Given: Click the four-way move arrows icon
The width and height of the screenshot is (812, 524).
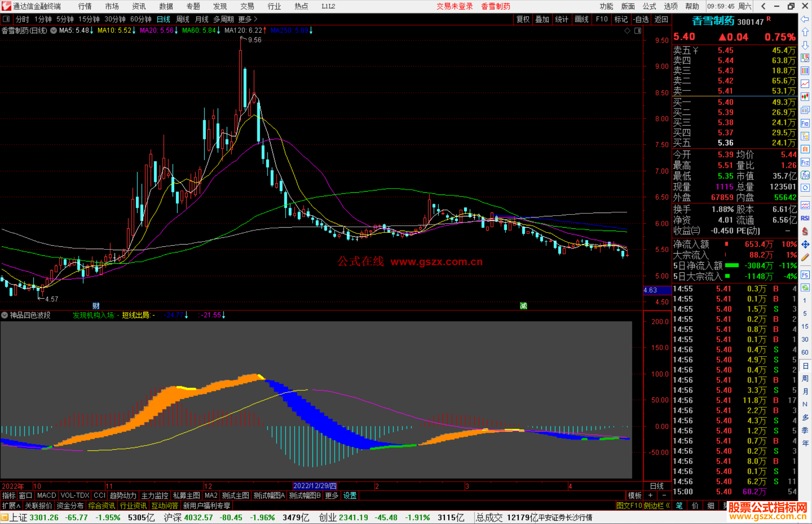Looking at the screenshot, I should pos(805,245).
